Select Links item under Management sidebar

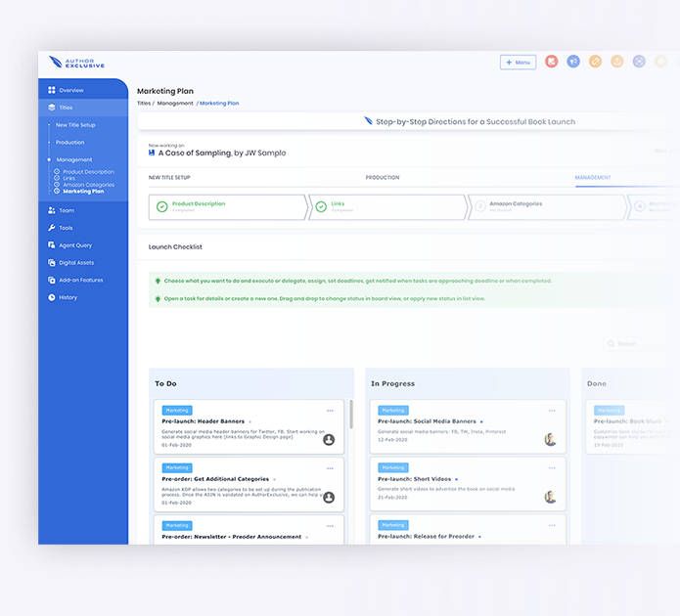[x=68, y=178]
